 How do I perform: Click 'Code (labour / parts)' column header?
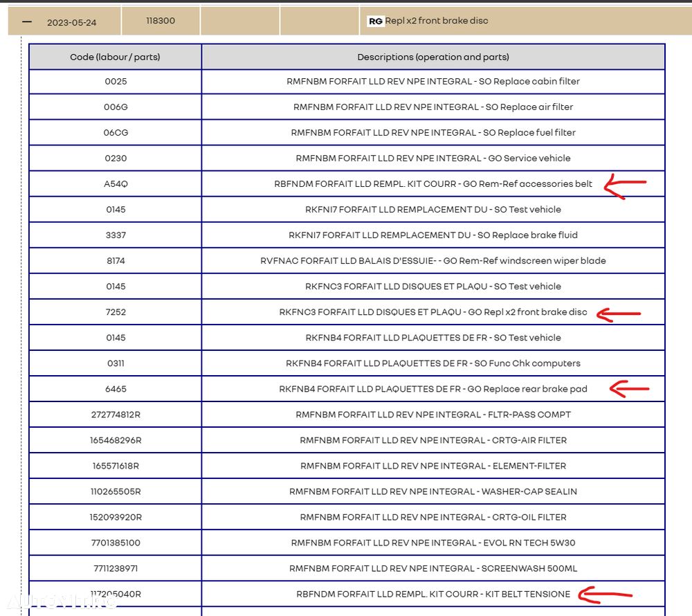pos(115,57)
